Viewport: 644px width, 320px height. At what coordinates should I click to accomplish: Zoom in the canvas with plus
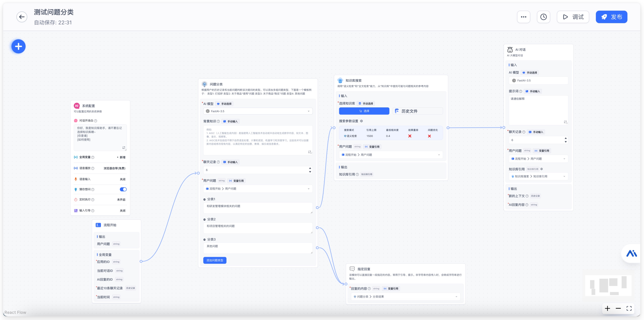click(x=607, y=309)
